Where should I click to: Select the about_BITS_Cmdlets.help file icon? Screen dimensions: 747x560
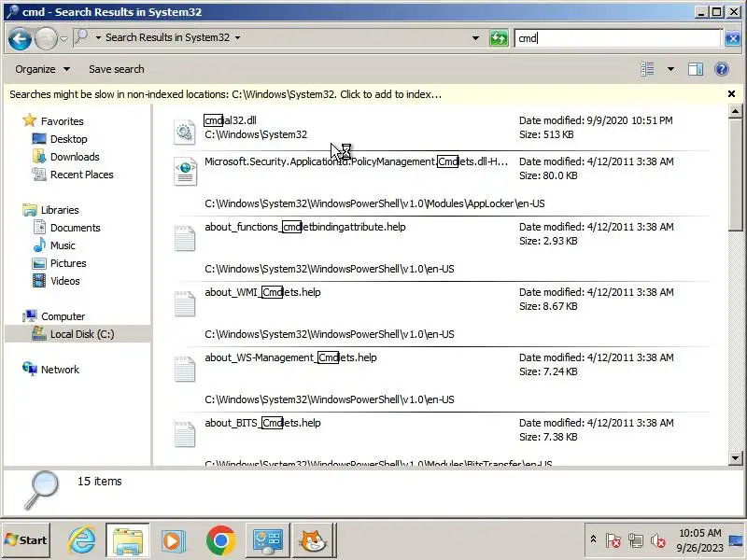tap(185, 434)
